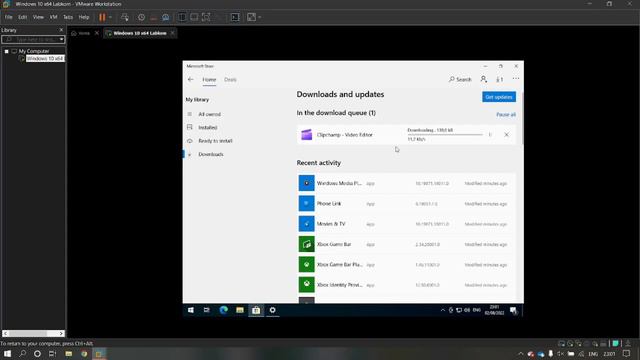Screen dimensions: 640x360
Task: Select Installed in My library
Action: click(x=208, y=127)
